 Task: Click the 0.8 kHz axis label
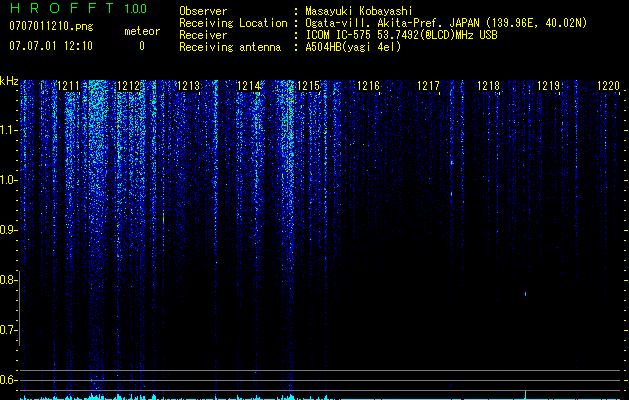tap(8, 280)
